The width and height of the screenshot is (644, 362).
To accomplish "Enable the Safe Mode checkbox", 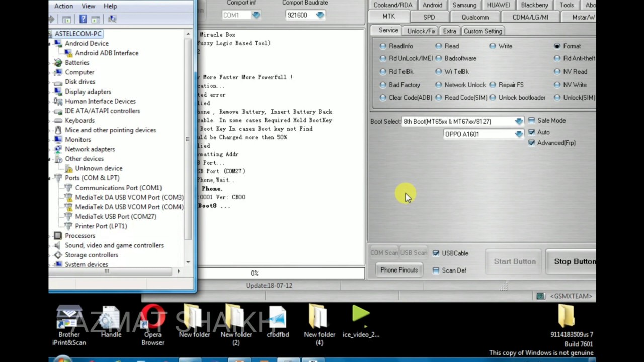I will coord(531,121).
